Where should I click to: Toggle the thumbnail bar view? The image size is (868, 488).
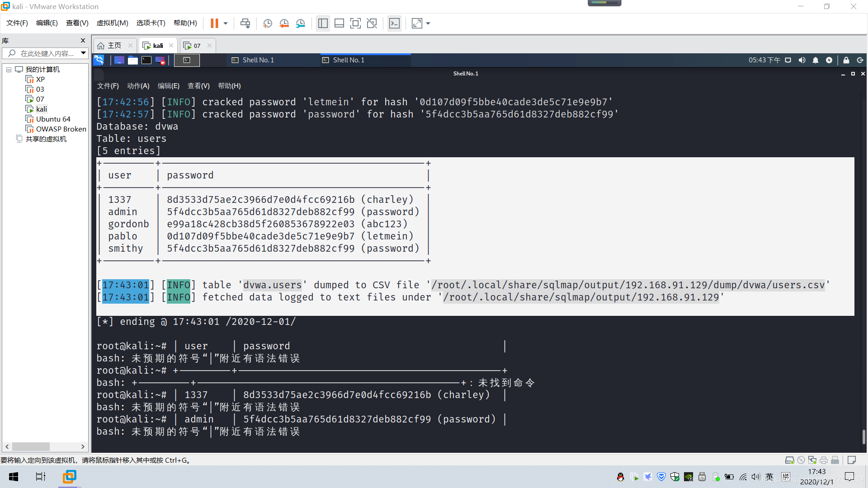coord(339,23)
